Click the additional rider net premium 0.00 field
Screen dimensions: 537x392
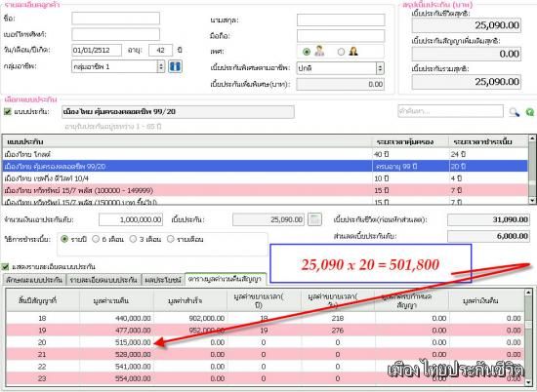(x=466, y=54)
